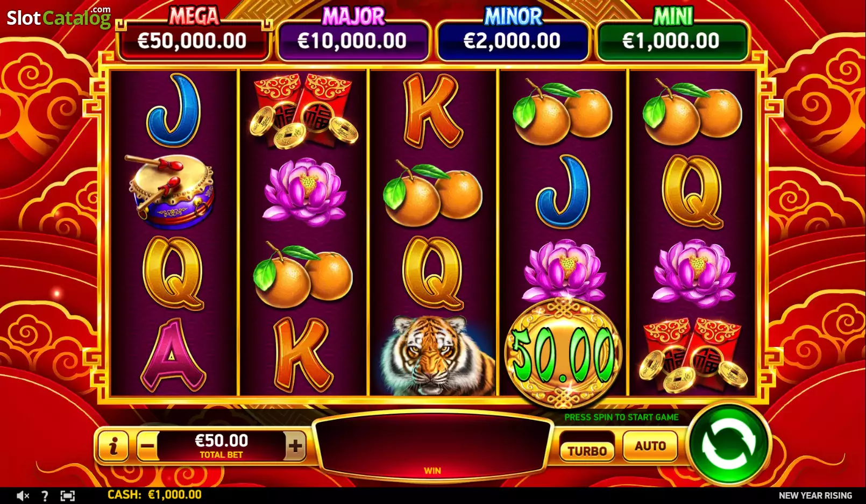Viewport: 866px width, 504px height.
Task: Click the green spin button
Action: click(728, 444)
